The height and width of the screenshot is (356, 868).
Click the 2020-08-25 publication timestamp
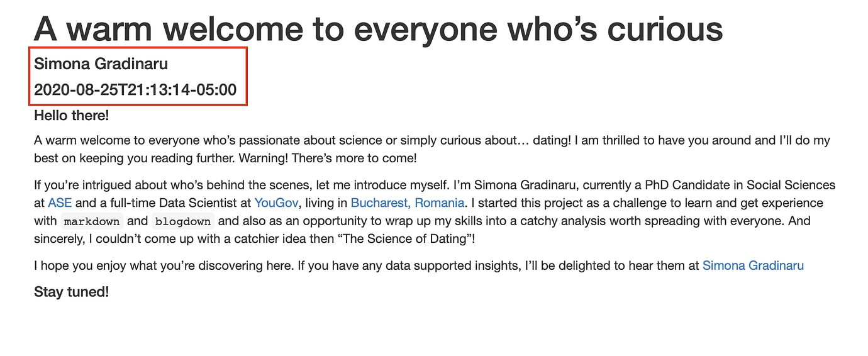(135, 90)
